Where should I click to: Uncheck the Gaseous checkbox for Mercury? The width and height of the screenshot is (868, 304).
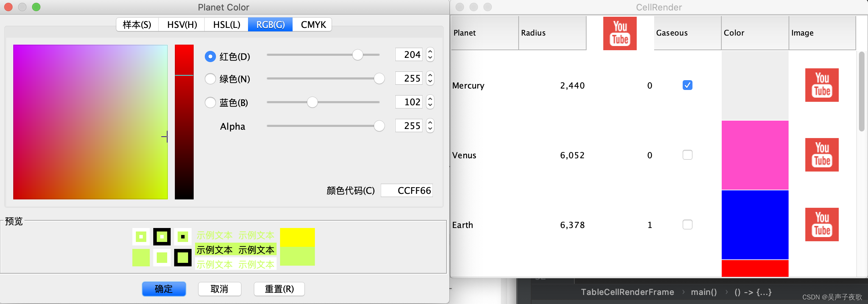coord(687,85)
